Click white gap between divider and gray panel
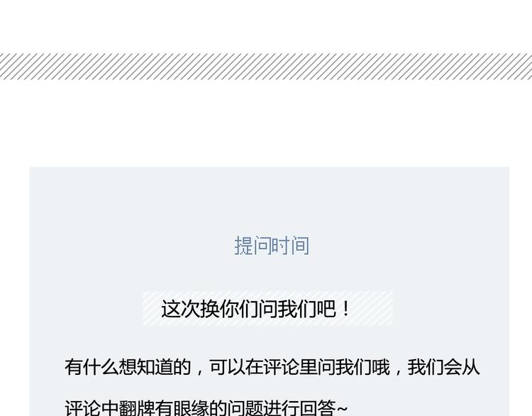Viewport: 532px width, 416px height. tap(266, 123)
